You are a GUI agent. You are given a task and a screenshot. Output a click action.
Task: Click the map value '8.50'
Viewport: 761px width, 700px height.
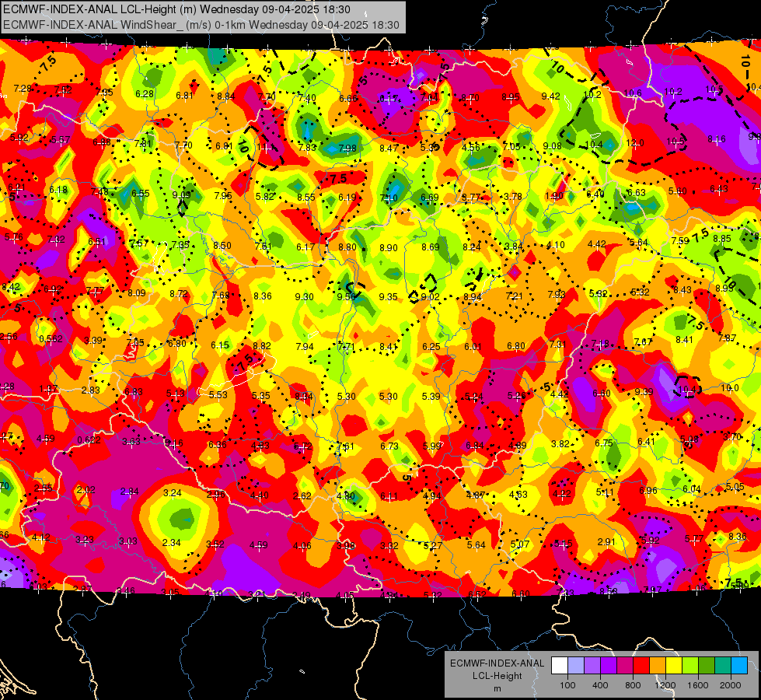(222, 245)
